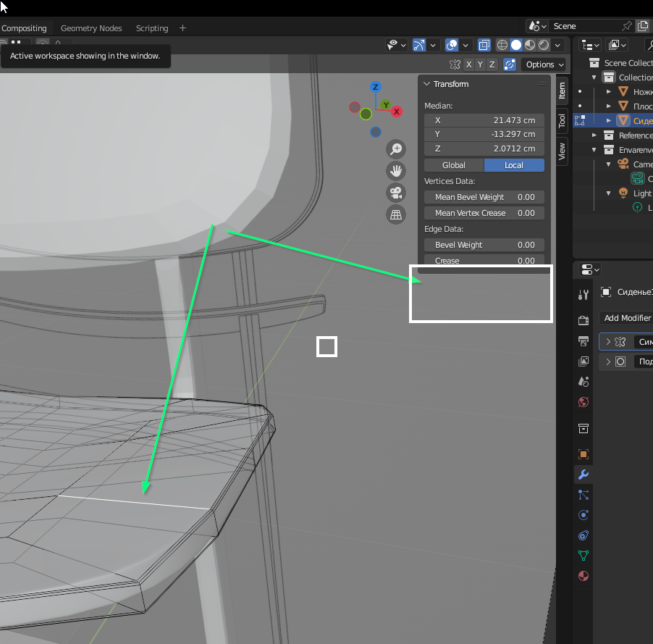Open selectability and visibility dropdown
Viewport: 653px width, 644px height.
click(397, 45)
